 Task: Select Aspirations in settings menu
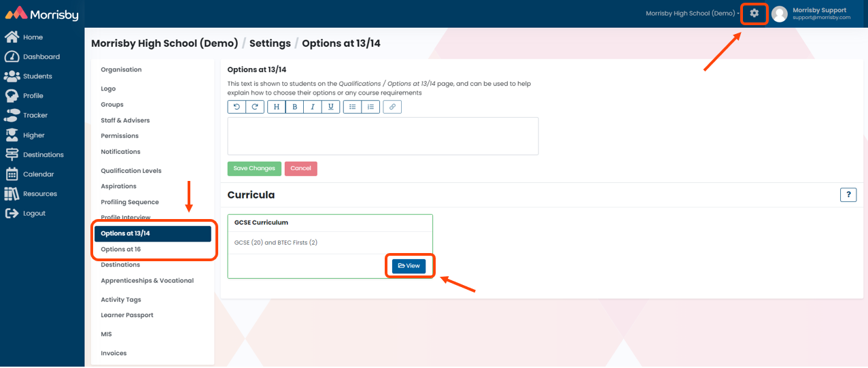pos(118,186)
